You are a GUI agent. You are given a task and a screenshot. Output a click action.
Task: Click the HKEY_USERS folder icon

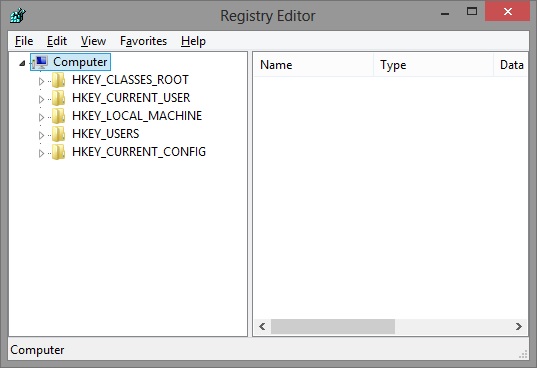coord(59,134)
